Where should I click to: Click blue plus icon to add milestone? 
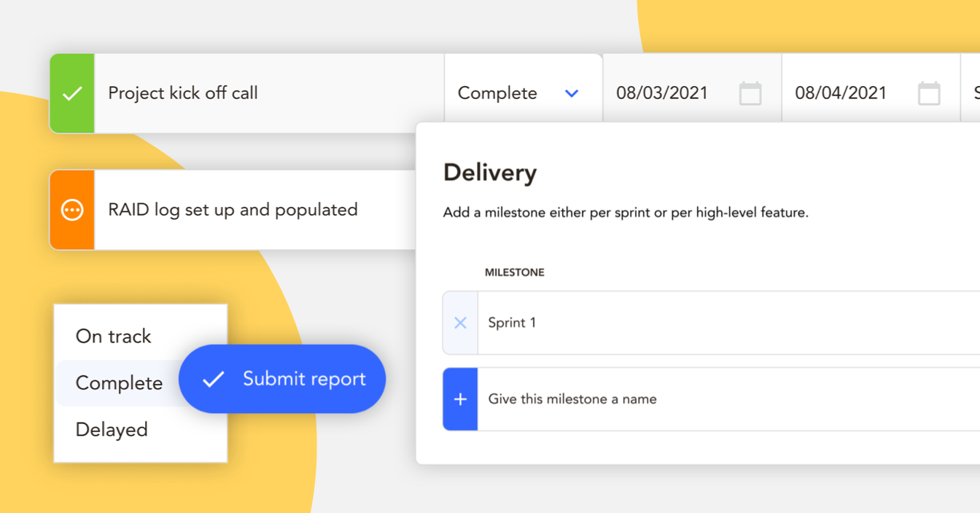pos(460,399)
